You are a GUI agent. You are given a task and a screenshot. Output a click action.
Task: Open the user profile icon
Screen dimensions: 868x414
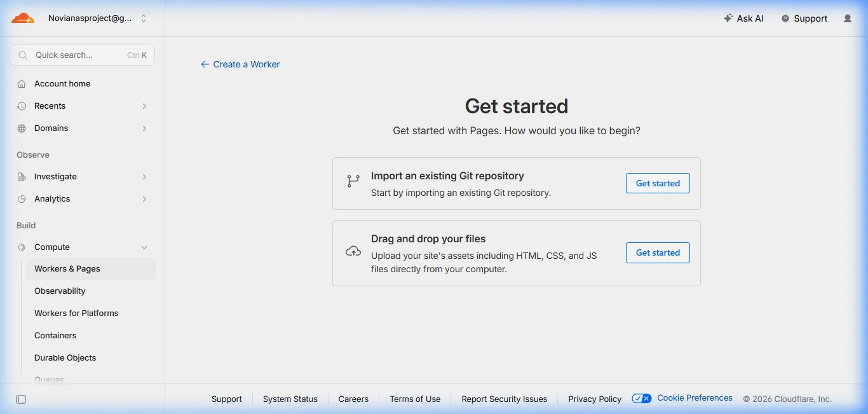[848, 18]
